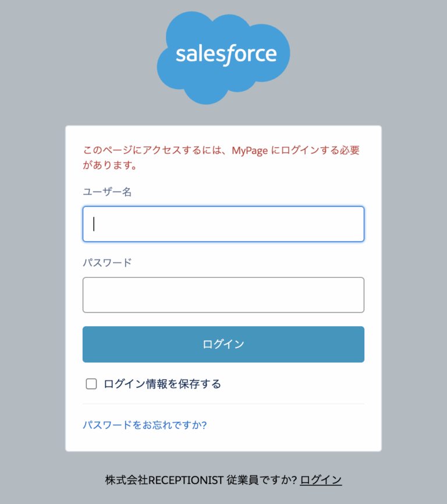447x504 pixels.
Task: Click the パスワード label
Action: click(x=107, y=263)
